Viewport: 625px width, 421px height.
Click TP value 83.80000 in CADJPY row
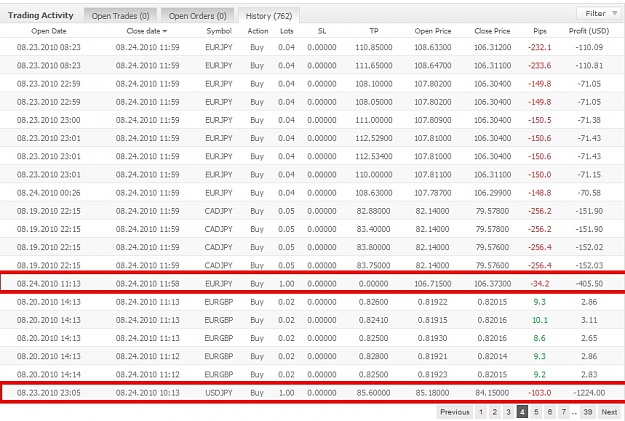[373, 247]
